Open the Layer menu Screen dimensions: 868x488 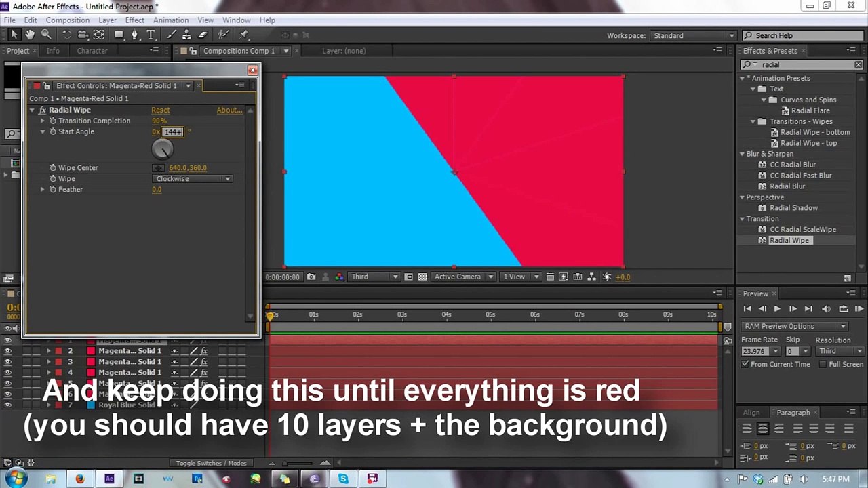pos(107,20)
